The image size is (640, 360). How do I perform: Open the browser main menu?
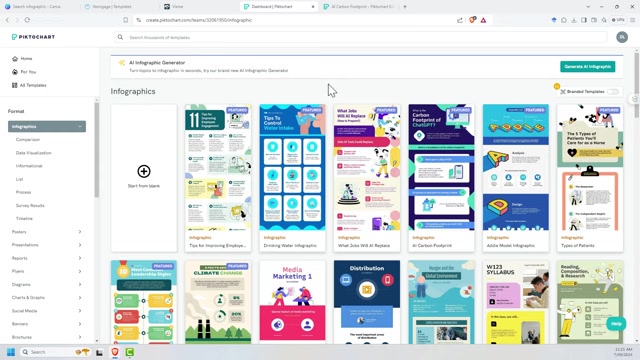[x=633, y=20]
